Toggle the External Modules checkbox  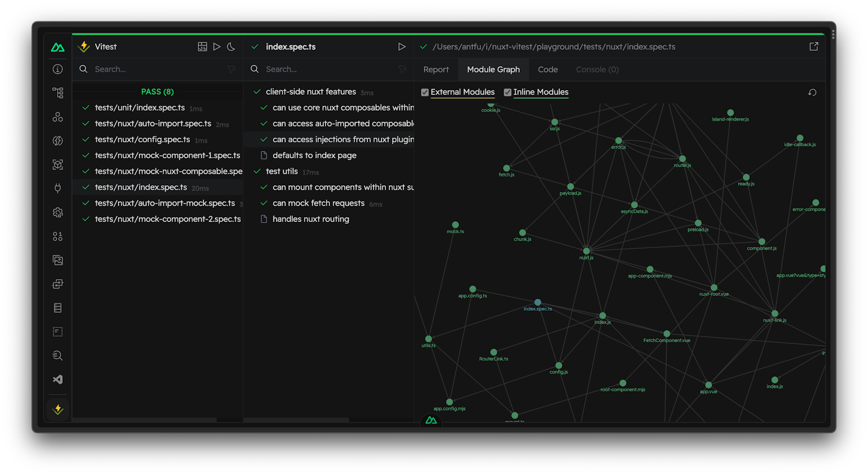pos(425,93)
